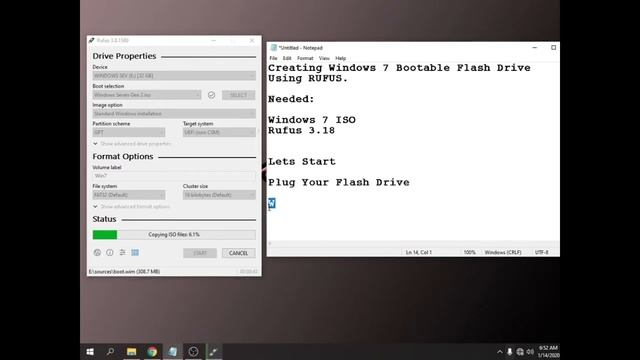Open the Rufus About info icon
The height and width of the screenshot is (360, 640).
(x=110, y=253)
